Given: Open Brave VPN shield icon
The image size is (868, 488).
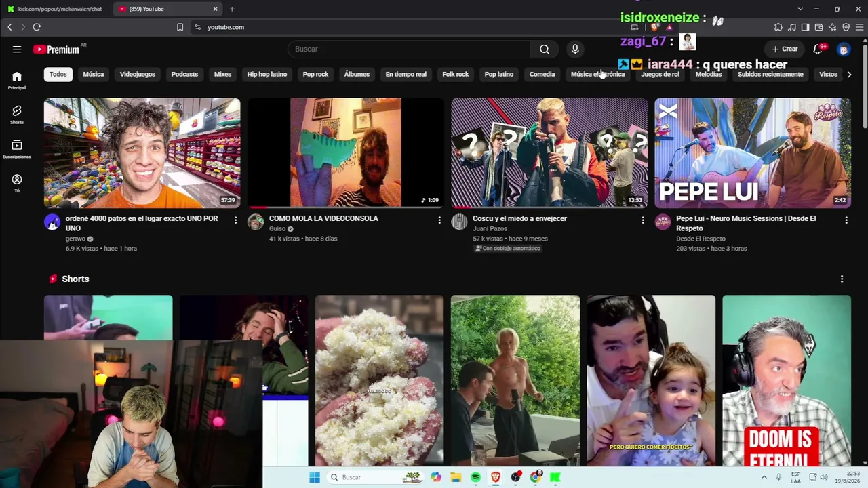Looking at the screenshot, I should click(x=846, y=27).
